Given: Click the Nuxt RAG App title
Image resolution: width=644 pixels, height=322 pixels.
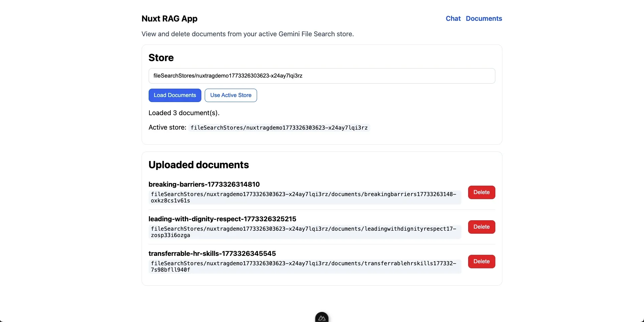Looking at the screenshot, I should point(169,18).
